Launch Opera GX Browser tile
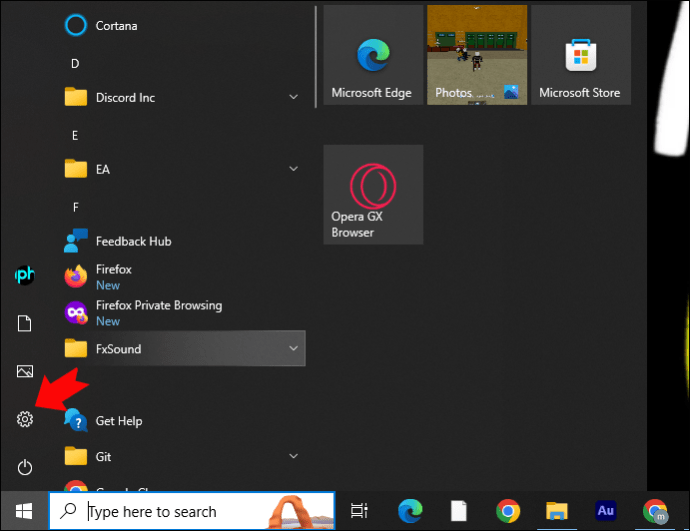This screenshot has width=690, height=531. (x=373, y=195)
